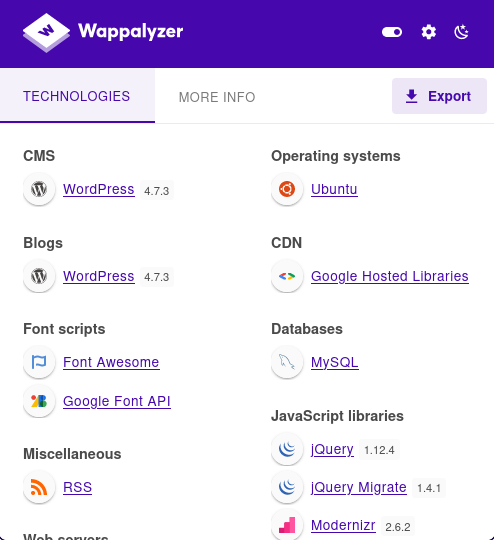Open the settings gear icon
The image size is (494, 540).
click(429, 32)
